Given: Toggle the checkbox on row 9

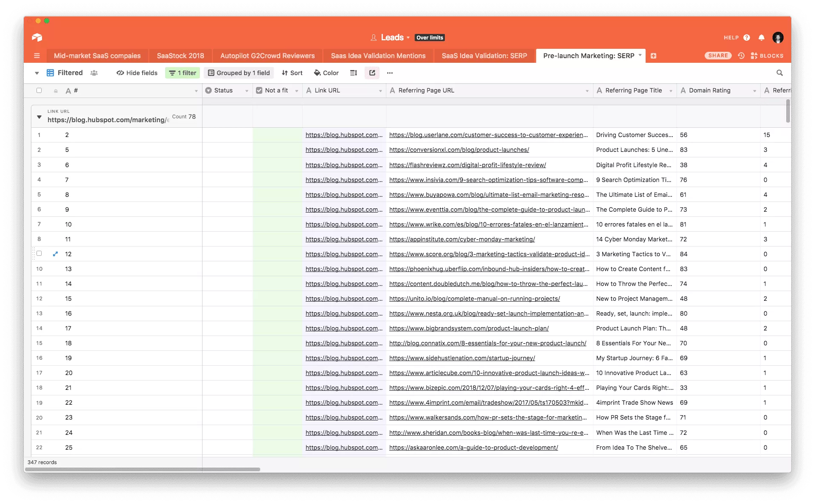Looking at the screenshot, I should tap(39, 254).
